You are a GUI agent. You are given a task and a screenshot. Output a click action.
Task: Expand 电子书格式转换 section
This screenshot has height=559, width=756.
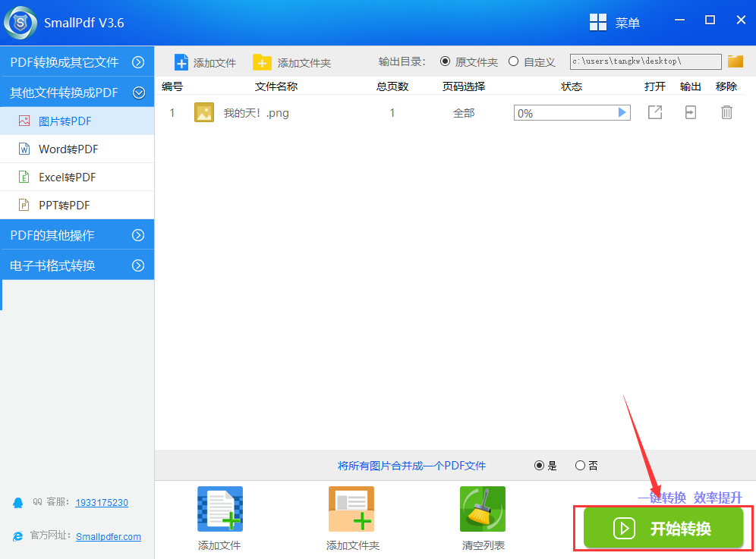(x=77, y=265)
